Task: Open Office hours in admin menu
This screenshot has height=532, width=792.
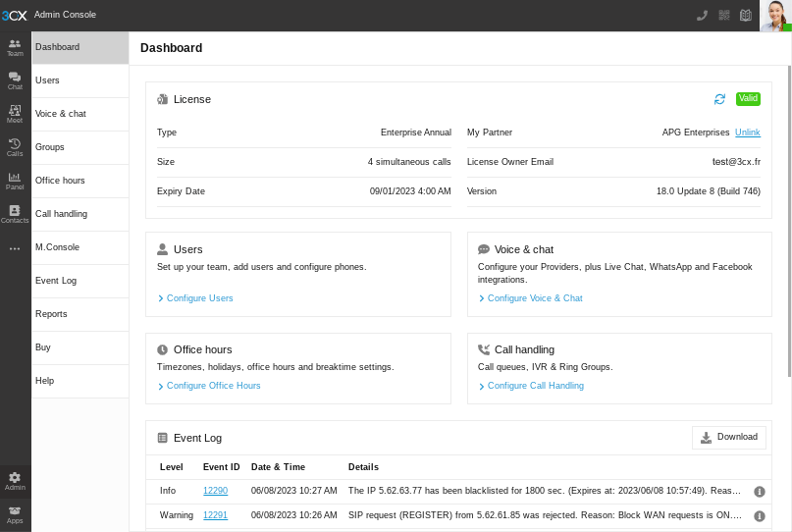Action: point(80,181)
